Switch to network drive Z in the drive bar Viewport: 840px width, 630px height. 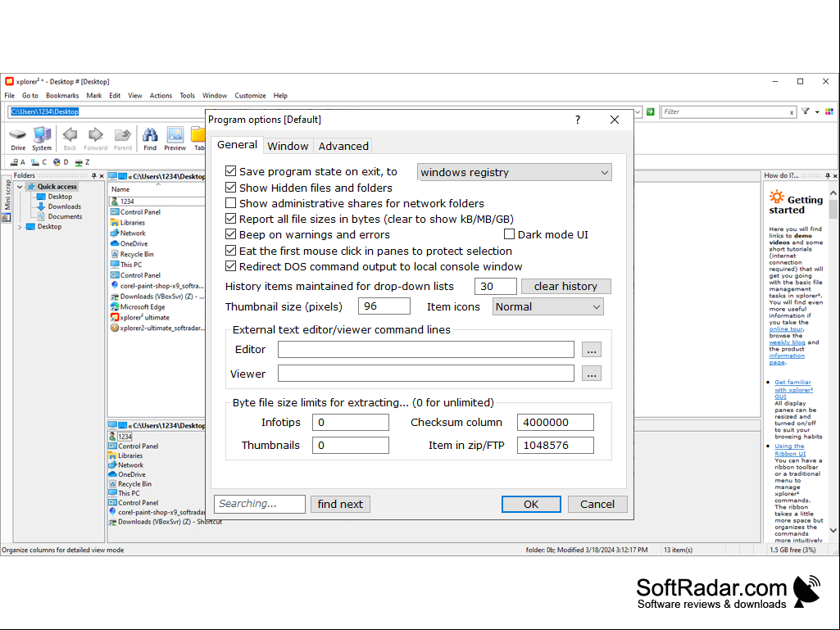[x=82, y=162]
